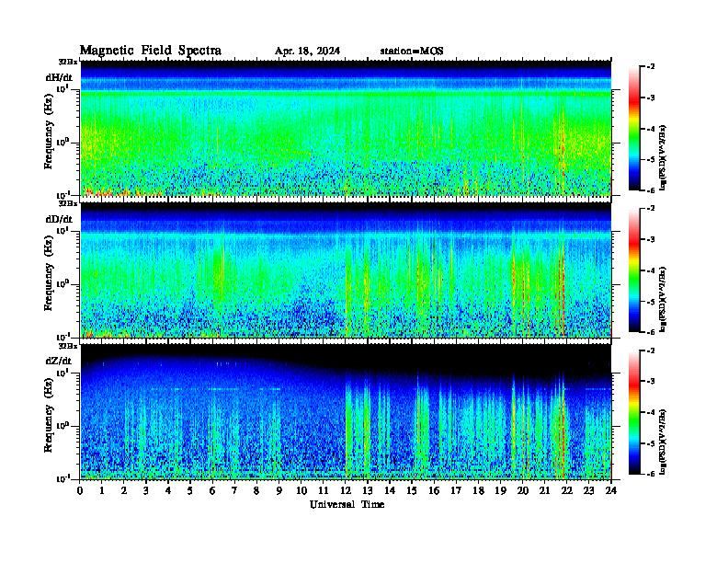Click the top panel color scale bar
This screenshot has height=563, width=728.
click(x=634, y=129)
